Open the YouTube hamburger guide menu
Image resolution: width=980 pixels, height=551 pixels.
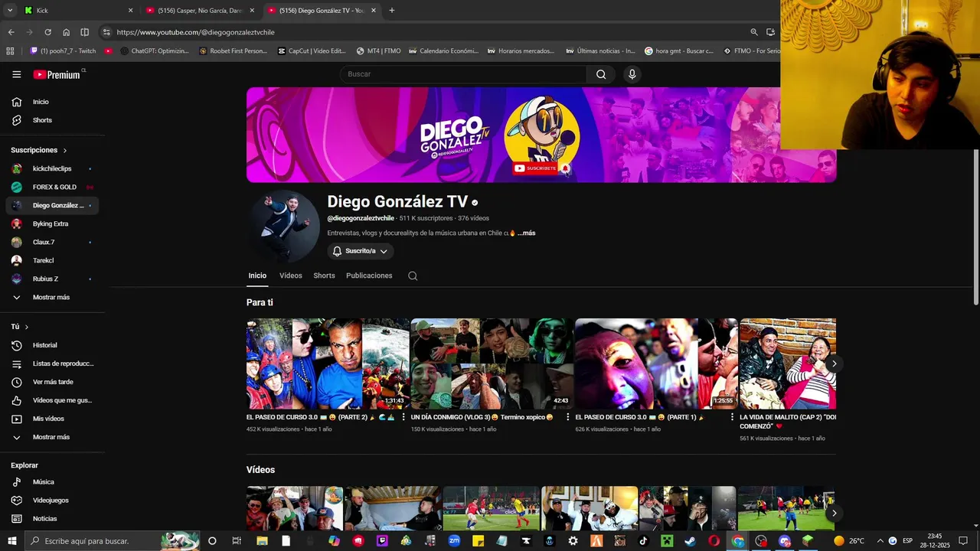(x=16, y=74)
